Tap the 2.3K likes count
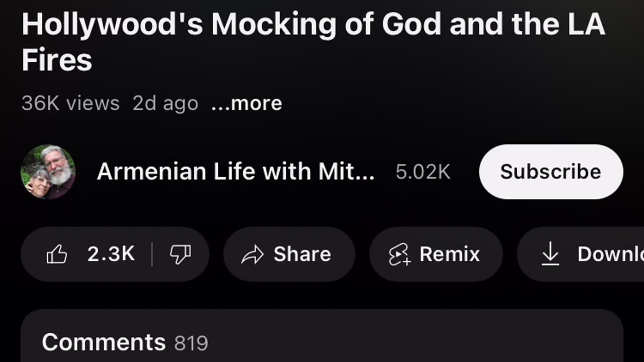Screen dimensions: 644x362 point(111,254)
